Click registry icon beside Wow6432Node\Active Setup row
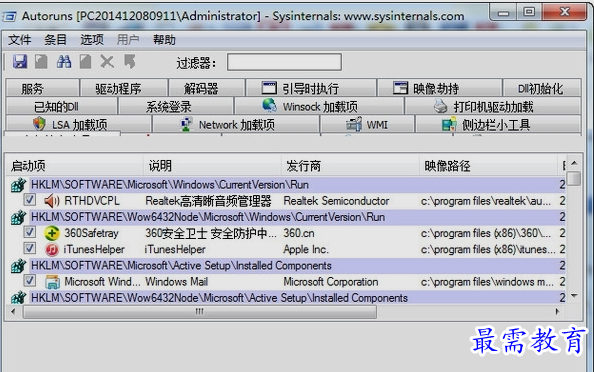This screenshot has height=372, width=594. tap(18, 298)
